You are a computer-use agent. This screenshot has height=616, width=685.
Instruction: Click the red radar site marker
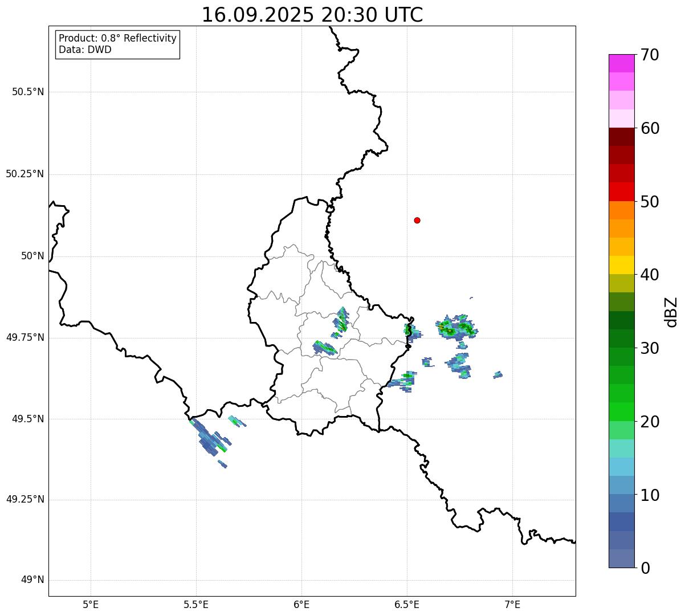click(417, 220)
